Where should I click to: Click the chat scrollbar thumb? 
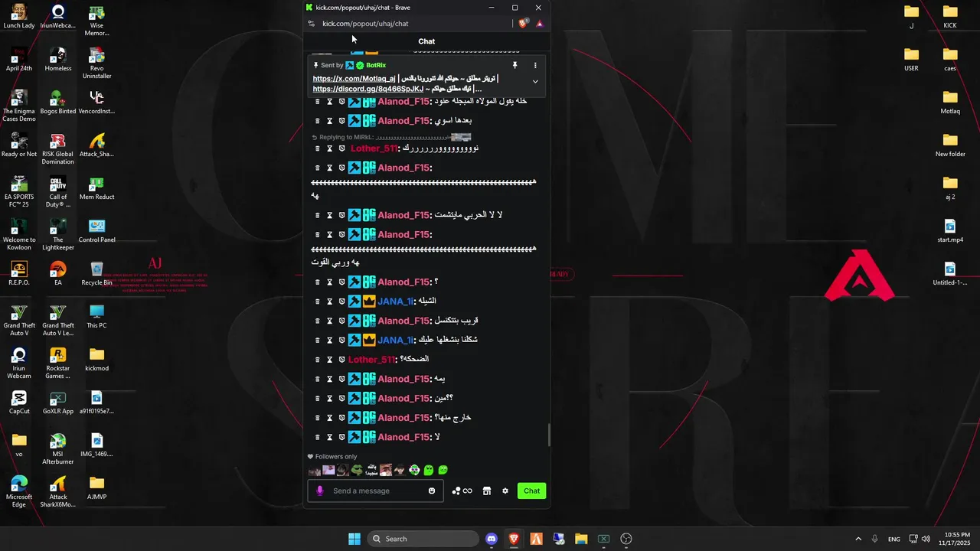click(549, 435)
